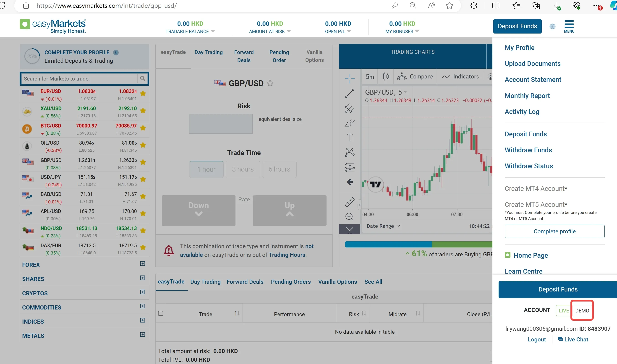Open Account Statement link
Image resolution: width=617 pixels, height=364 pixels.
point(533,79)
